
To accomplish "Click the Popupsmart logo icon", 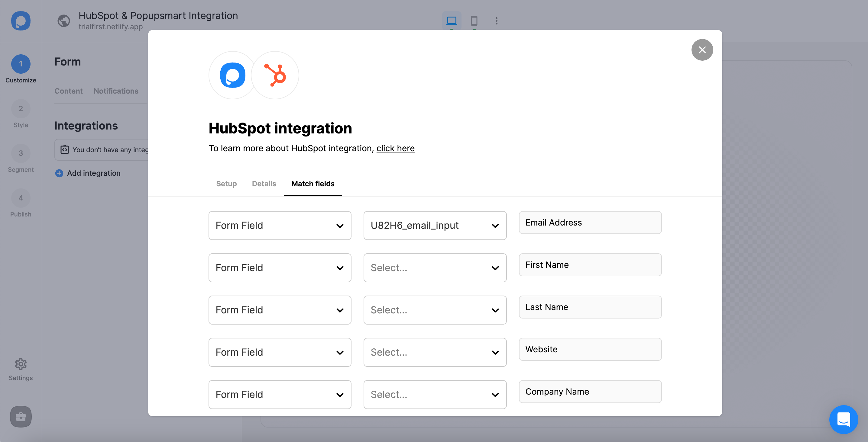I will [232, 75].
